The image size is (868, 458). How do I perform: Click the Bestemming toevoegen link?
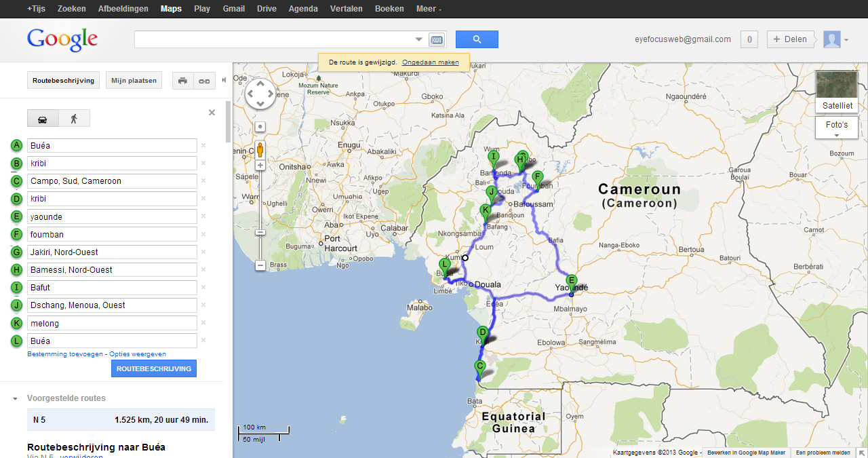[65, 354]
